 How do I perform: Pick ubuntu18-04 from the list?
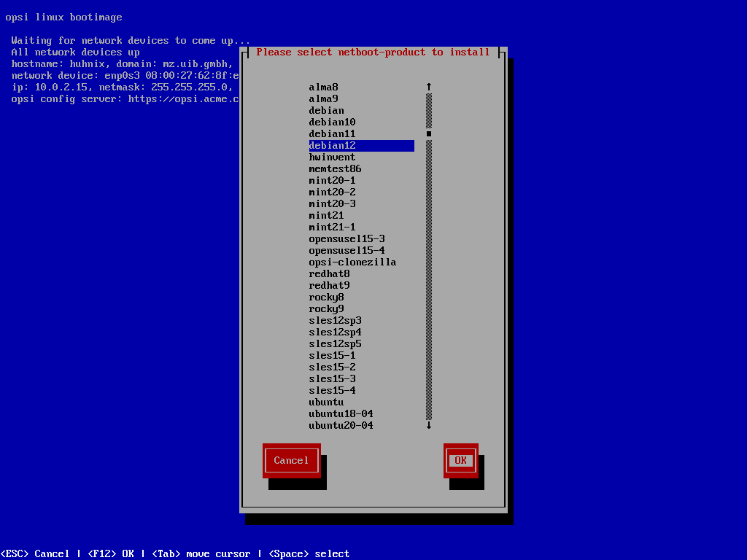362,414
